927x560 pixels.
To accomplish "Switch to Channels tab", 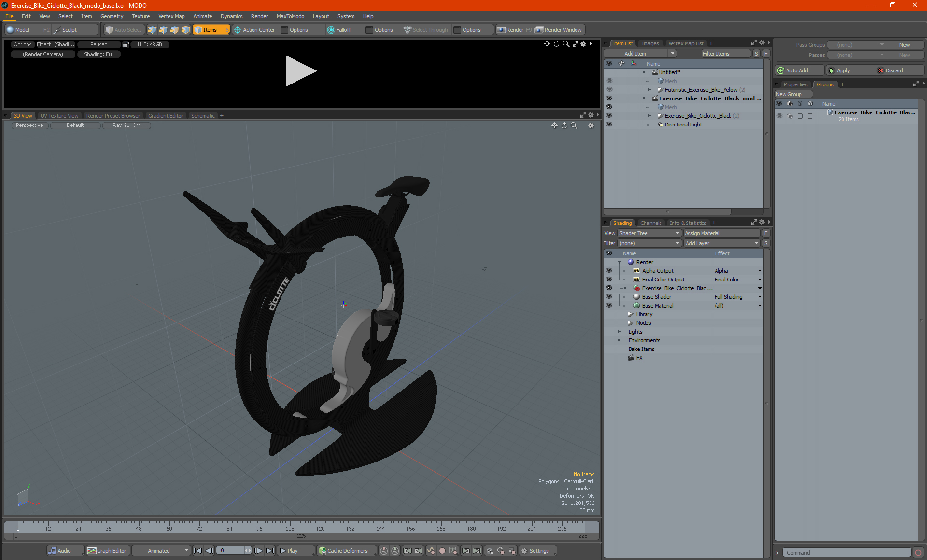I will click(651, 223).
